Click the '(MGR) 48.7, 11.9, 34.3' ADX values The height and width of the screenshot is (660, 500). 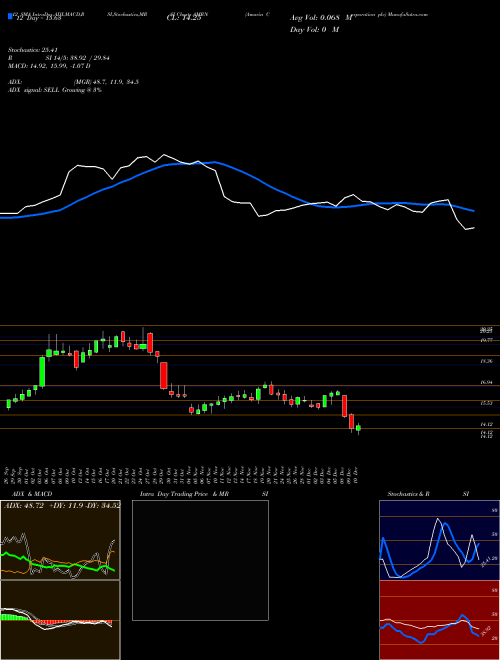pyautogui.click(x=106, y=82)
